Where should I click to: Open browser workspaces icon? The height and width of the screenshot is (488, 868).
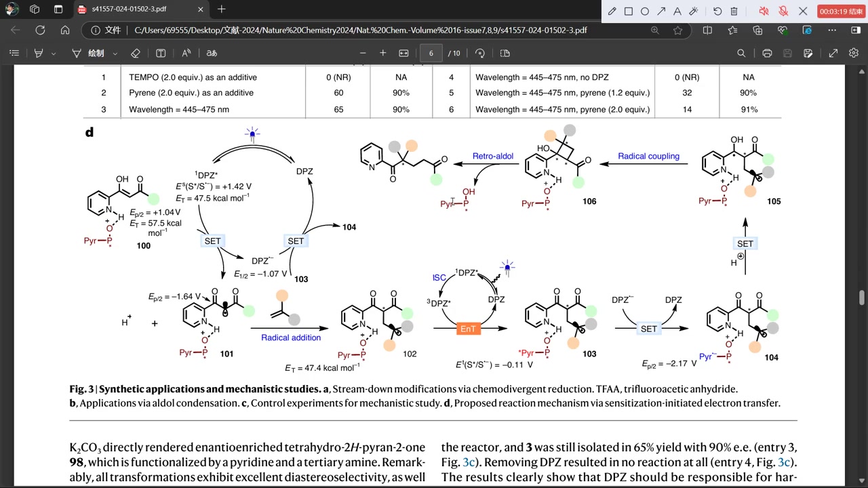[35, 9]
